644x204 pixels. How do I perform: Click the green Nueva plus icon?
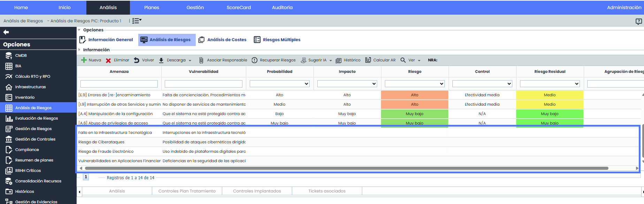coord(84,60)
